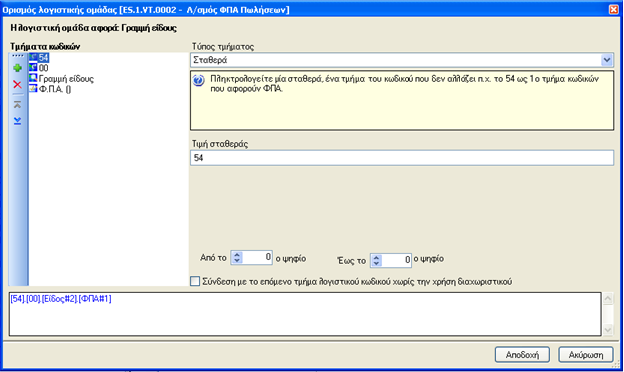Viewport: 624px width, 372px height.
Task: Click the Η λογιστική ομάδα αφορά heading
Action: (94, 28)
